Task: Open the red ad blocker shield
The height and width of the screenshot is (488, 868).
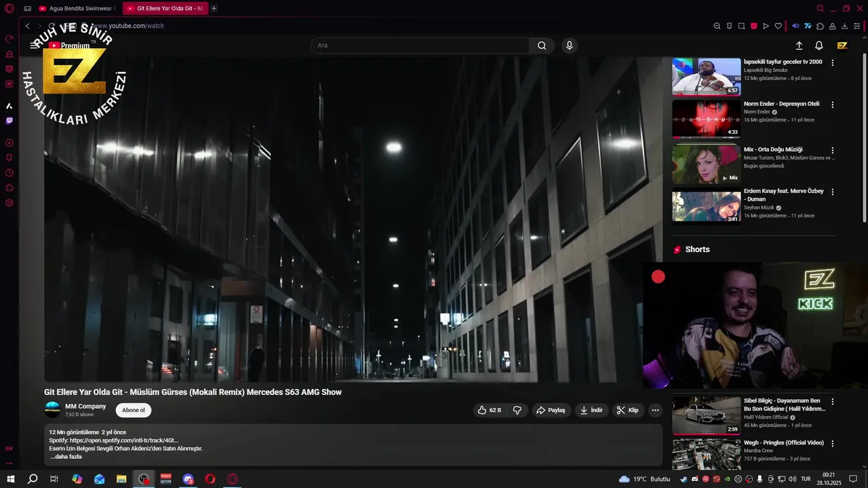Action: coord(753,26)
